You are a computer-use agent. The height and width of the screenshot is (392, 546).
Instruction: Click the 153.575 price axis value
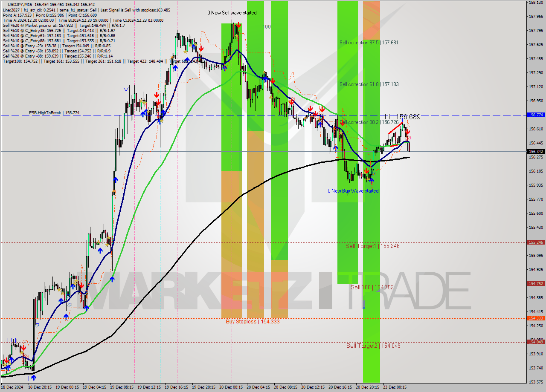536,382
